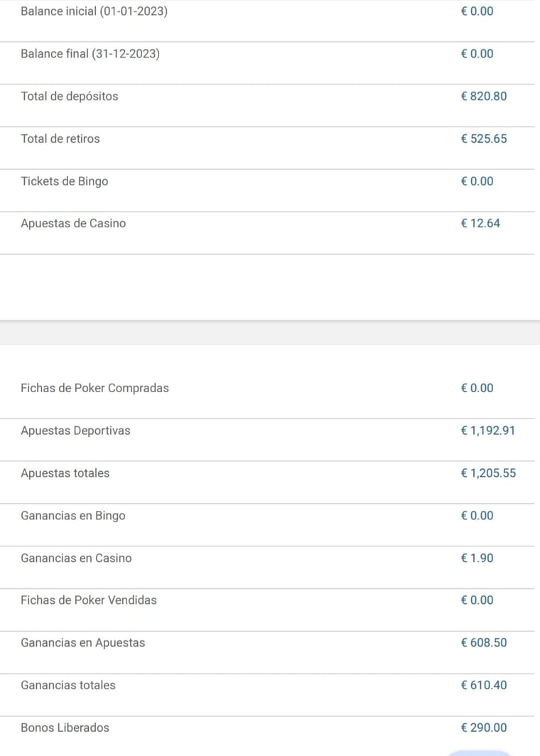Click the € 1,192.91 sports bets amount
Viewport: 540px width, 756px height.
(488, 431)
